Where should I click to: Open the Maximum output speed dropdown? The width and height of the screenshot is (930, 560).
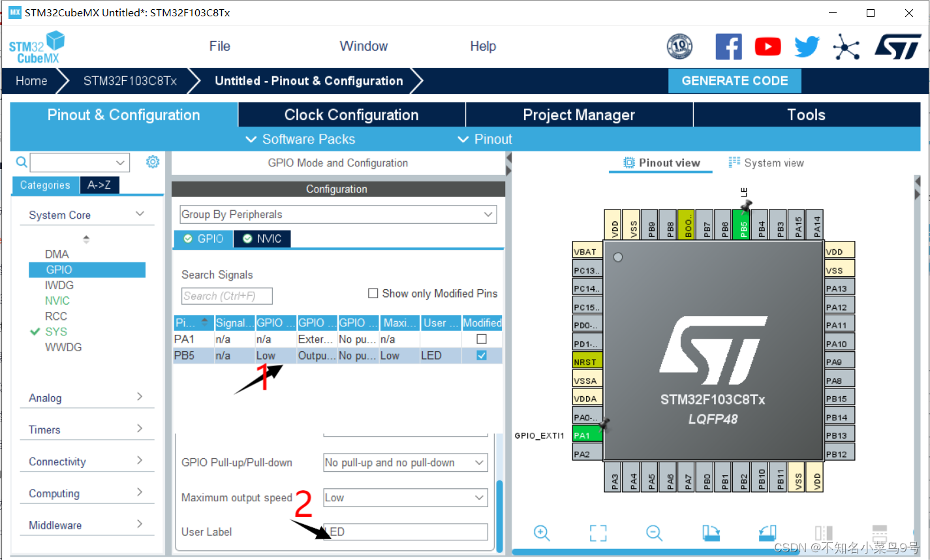405,498
